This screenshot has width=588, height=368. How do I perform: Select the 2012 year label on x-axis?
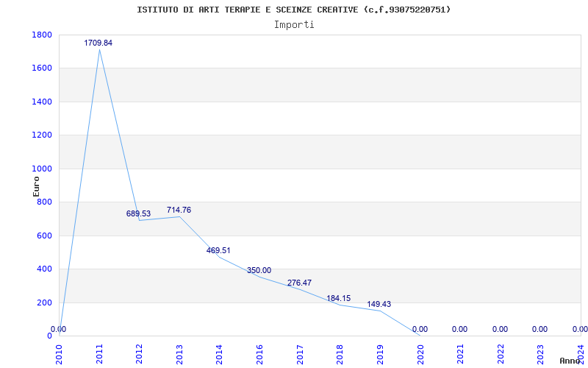(140, 354)
